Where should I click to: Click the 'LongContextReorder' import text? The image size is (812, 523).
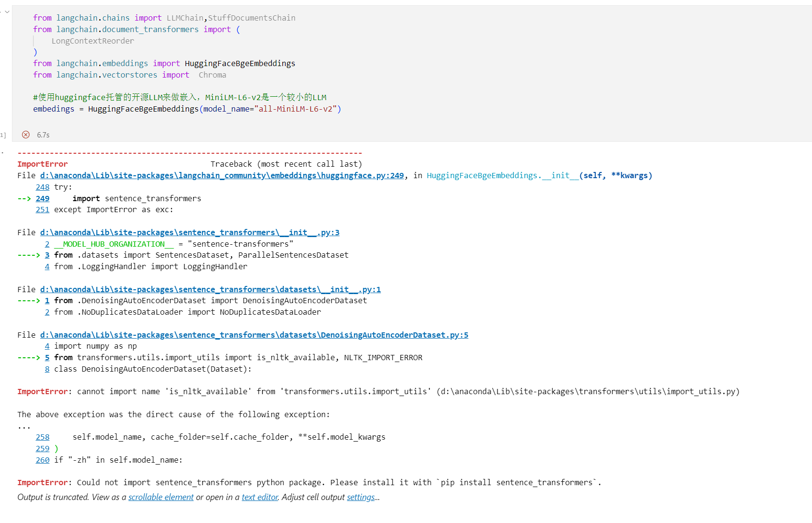click(93, 41)
